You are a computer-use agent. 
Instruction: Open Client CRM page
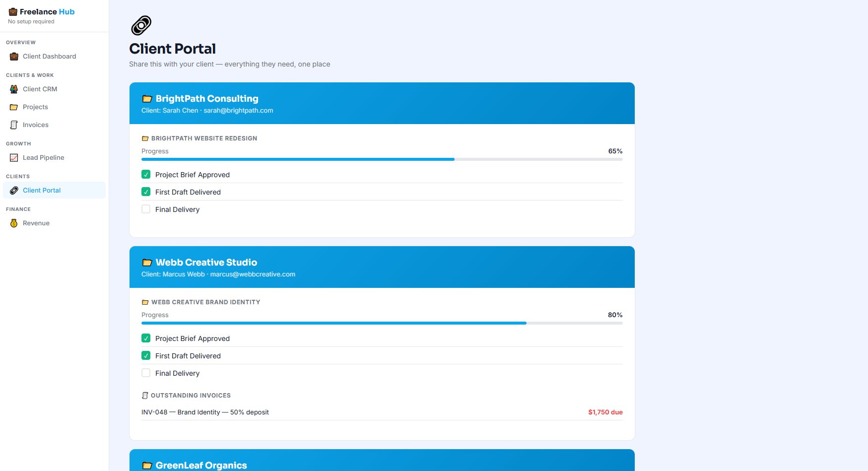pyautogui.click(x=54, y=89)
